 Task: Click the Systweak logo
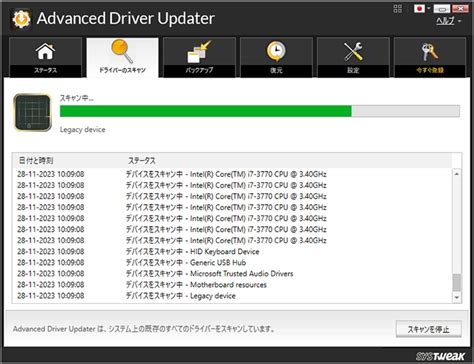(440, 356)
